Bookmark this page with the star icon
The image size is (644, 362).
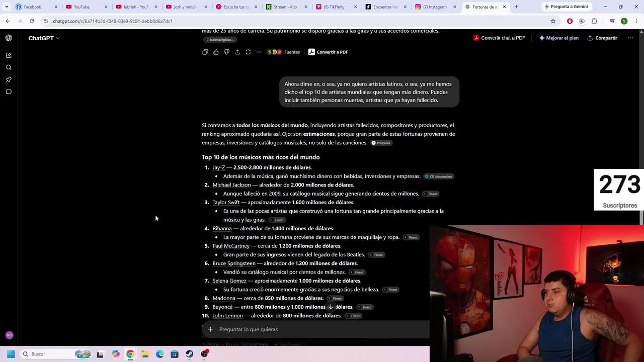tap(553, 21)
